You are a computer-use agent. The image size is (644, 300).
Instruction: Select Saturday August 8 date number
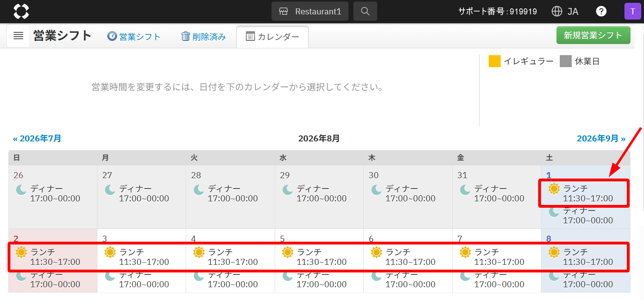pyautogui.click(x=549, y=238)
